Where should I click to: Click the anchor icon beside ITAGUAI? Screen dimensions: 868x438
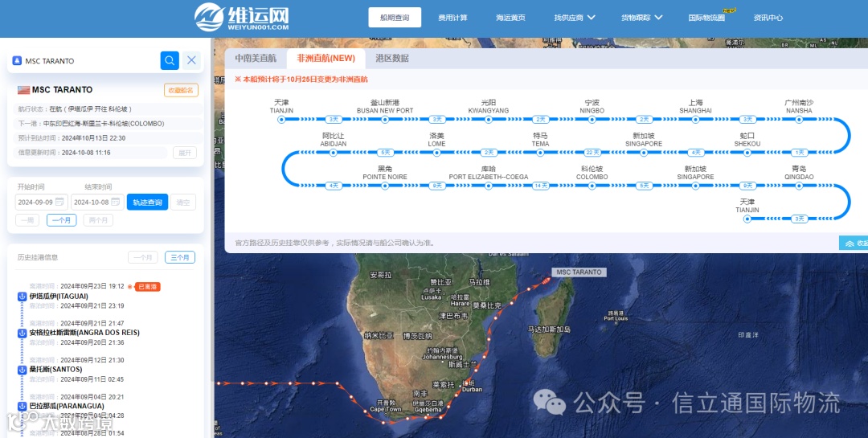[x=23, y=297]
